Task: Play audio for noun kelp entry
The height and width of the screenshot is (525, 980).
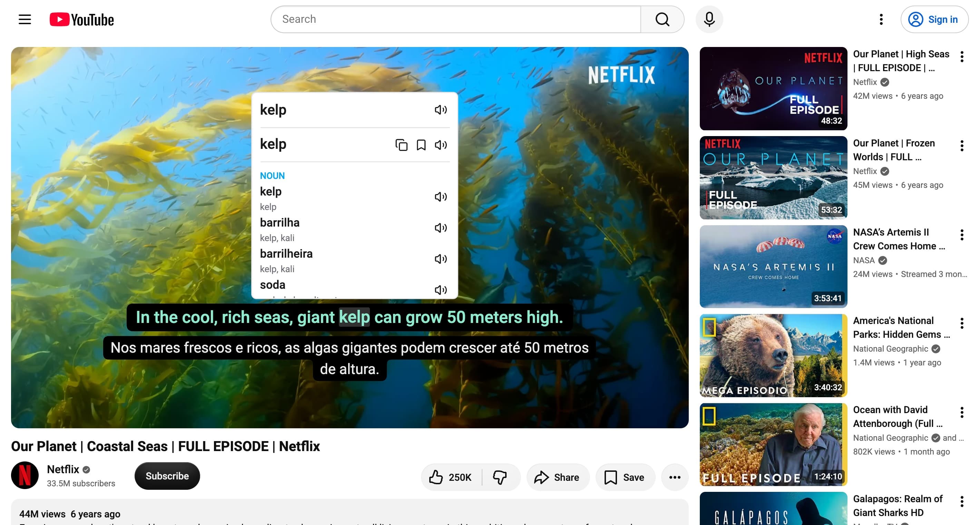Action: click(441, 197)
